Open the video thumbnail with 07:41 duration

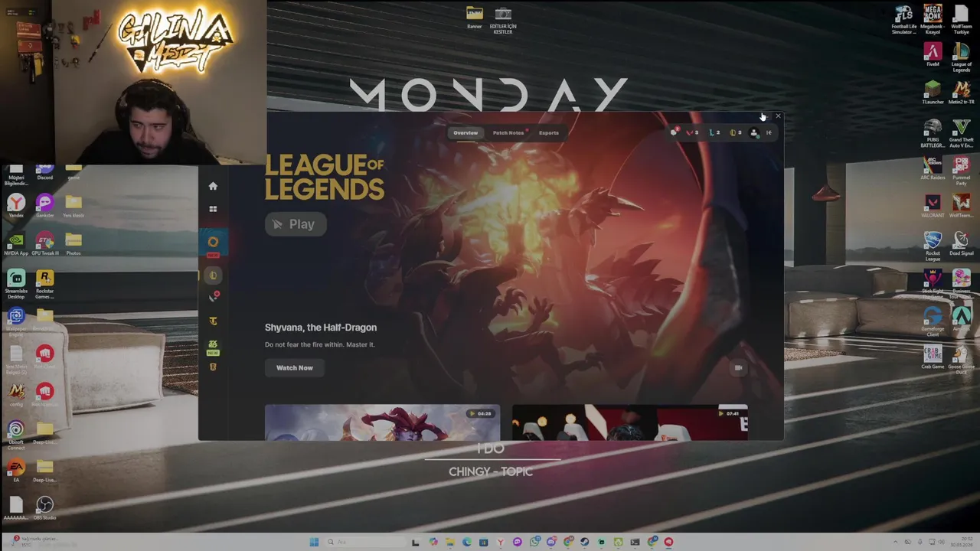(x=630, y=422)
